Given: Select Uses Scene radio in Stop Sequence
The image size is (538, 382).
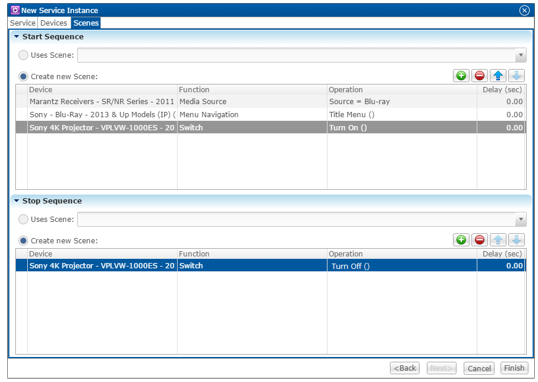Looking at the screenshot, I should click(23, 219).
